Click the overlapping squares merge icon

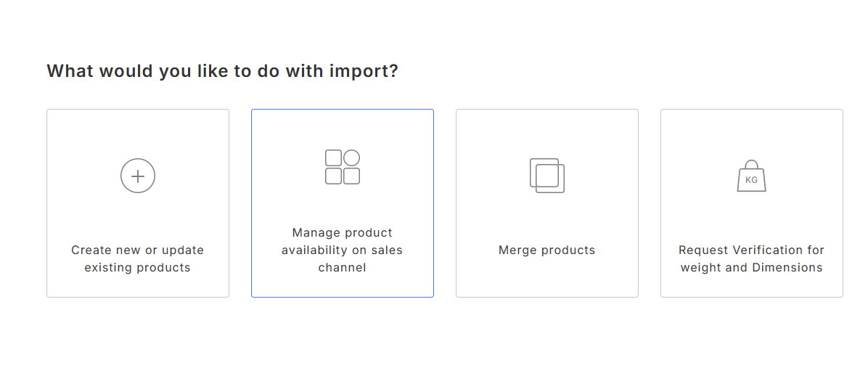click(547, 176)
